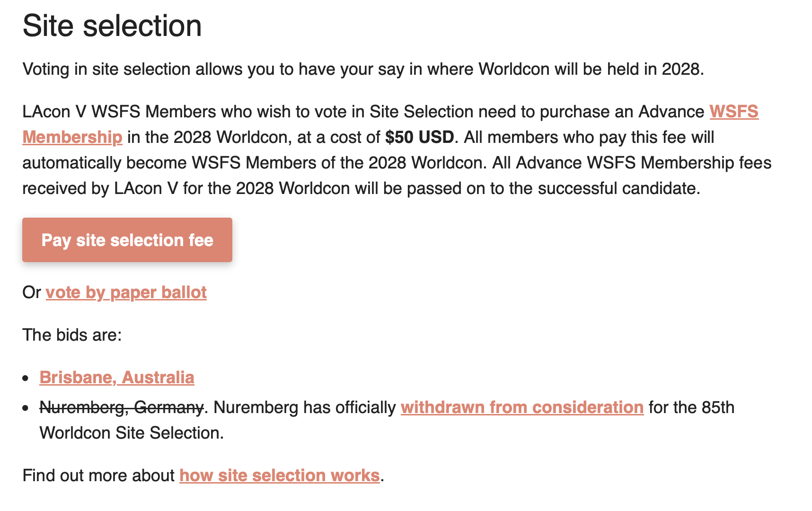Click the sentence starting Voting in site selection
The width and height of the screenshot is (812, 511).
(363, 69)
